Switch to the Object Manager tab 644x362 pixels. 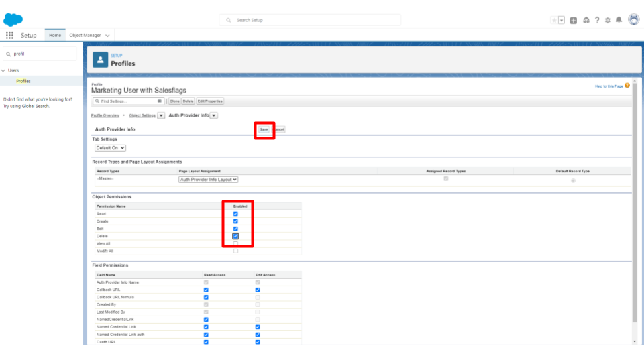point(85,36)
